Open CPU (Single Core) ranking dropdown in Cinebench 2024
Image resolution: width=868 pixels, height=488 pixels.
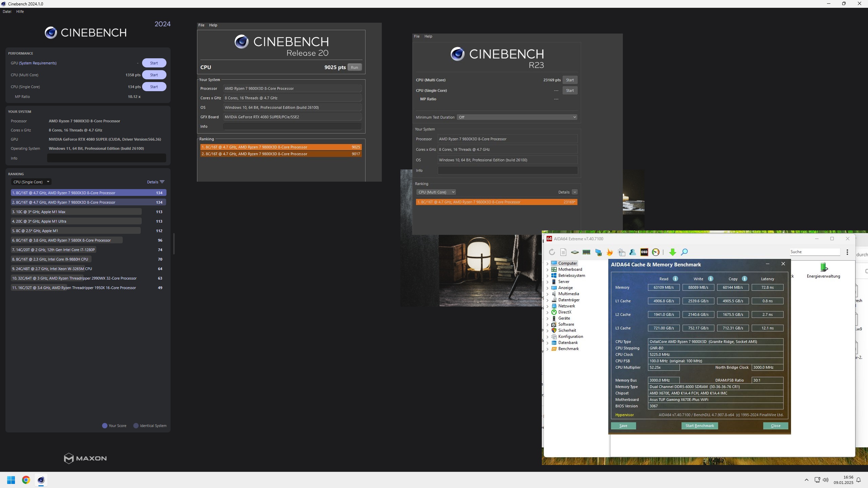(x=31, y=182)
